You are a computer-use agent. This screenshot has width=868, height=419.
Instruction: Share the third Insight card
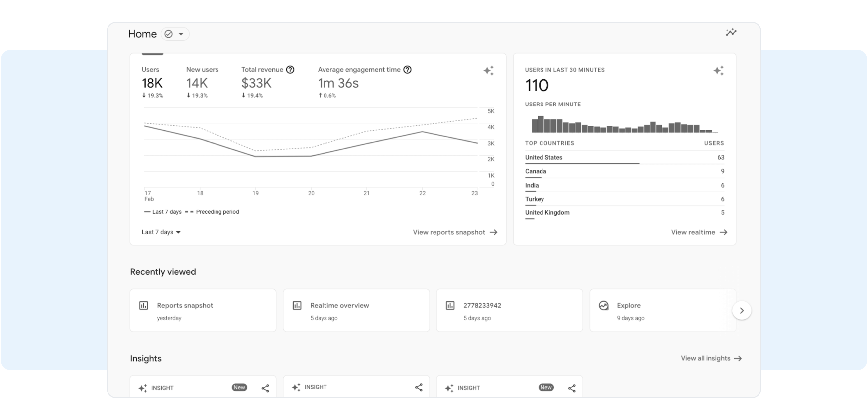coord(572,388)
